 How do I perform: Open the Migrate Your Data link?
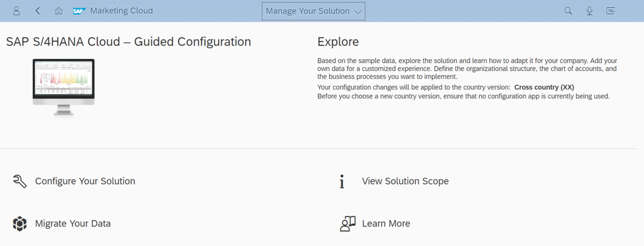(73, 224)
